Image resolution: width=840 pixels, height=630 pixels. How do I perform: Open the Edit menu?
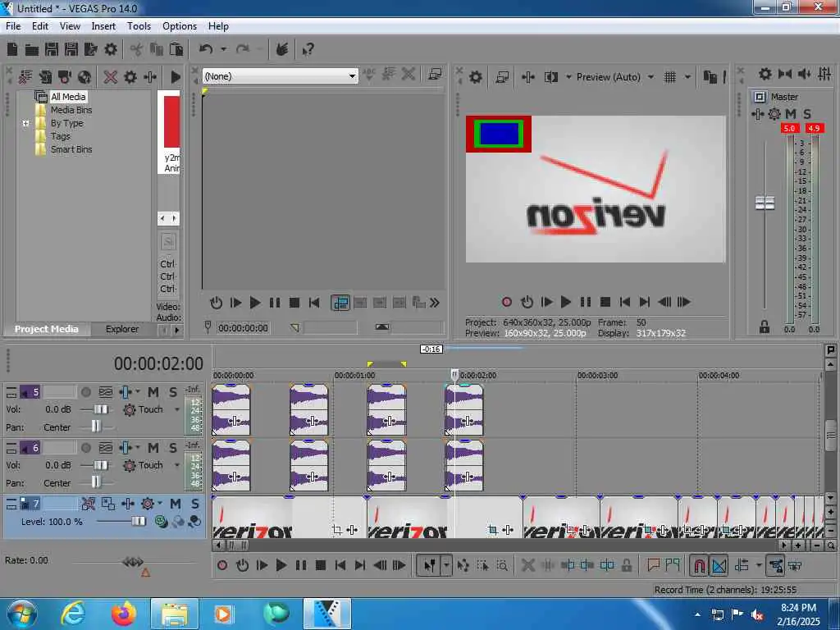[x=40, y=26]
